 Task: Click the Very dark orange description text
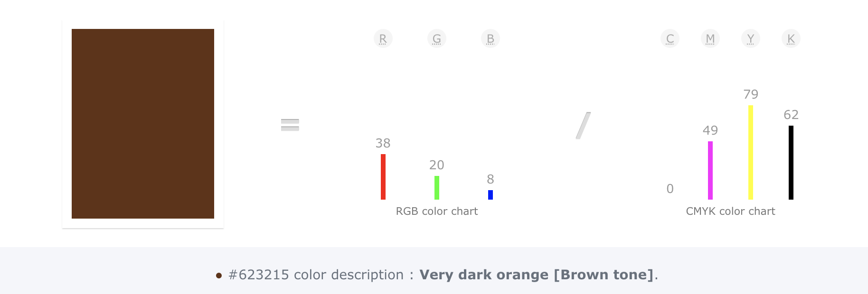[537, 275]
